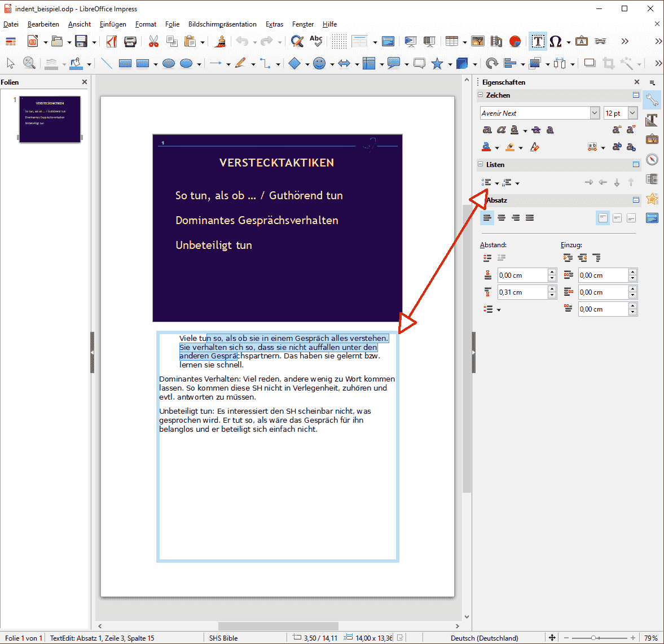Close the Folien panel
This screenshot has width=664, height=644.
point(85,82)
